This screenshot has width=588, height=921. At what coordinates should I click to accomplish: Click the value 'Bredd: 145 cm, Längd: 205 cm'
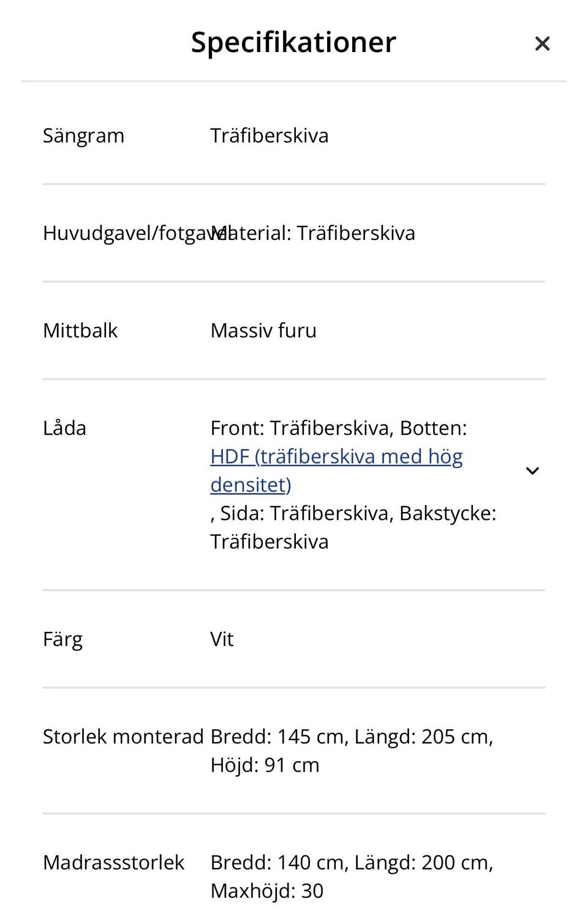pyautogui.click(x=352, y=736)
